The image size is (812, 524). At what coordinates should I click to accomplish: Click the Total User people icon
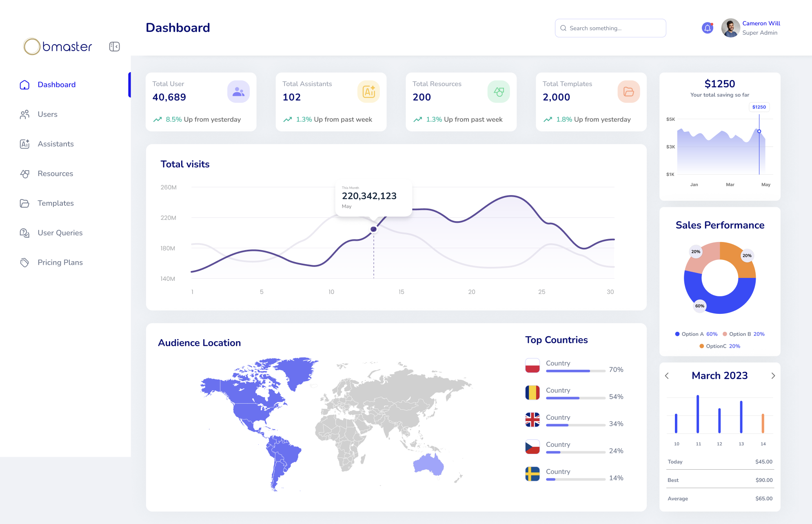coord(238,92)
